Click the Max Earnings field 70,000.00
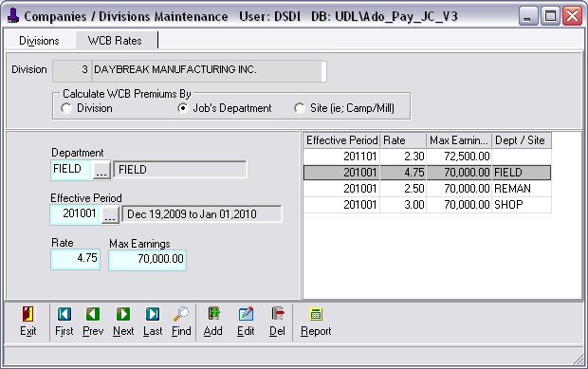Screen dimensions: 588x369 (x=147, y=260)
